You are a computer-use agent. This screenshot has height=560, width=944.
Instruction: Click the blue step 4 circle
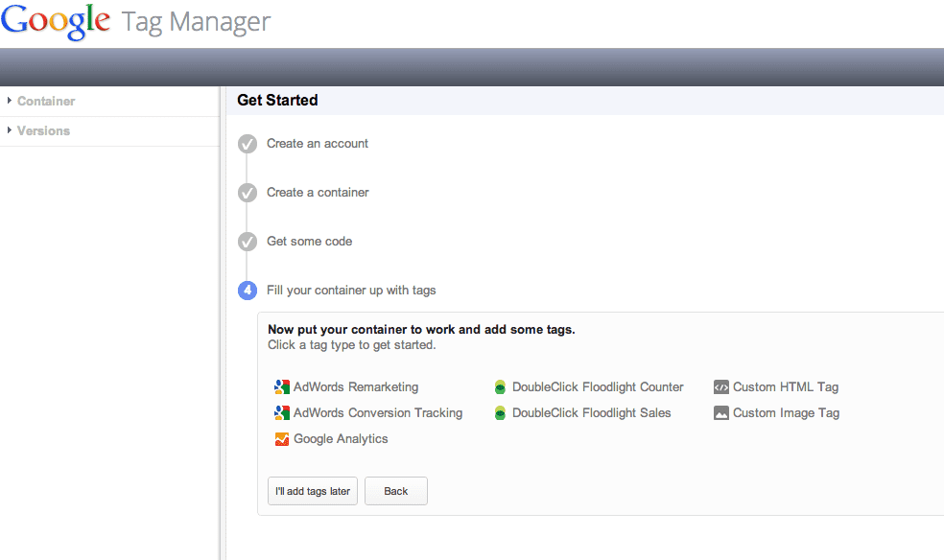coord(247,290)
